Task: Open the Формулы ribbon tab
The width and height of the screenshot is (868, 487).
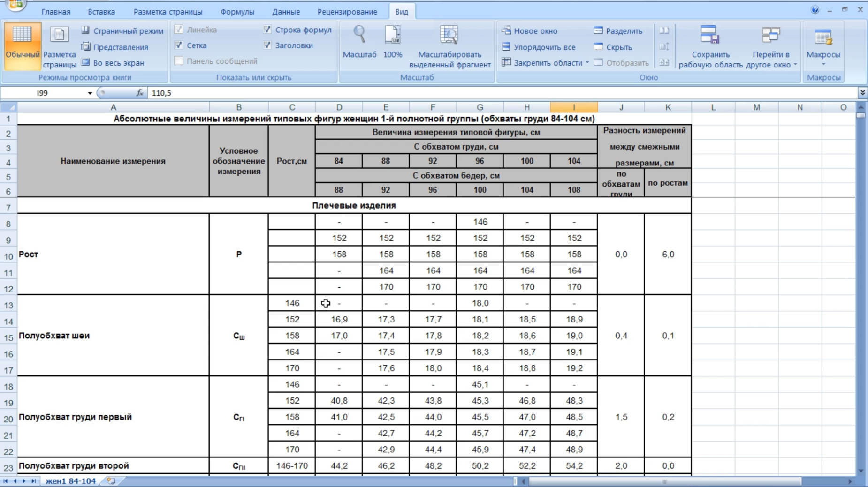Action: (237, 12)
